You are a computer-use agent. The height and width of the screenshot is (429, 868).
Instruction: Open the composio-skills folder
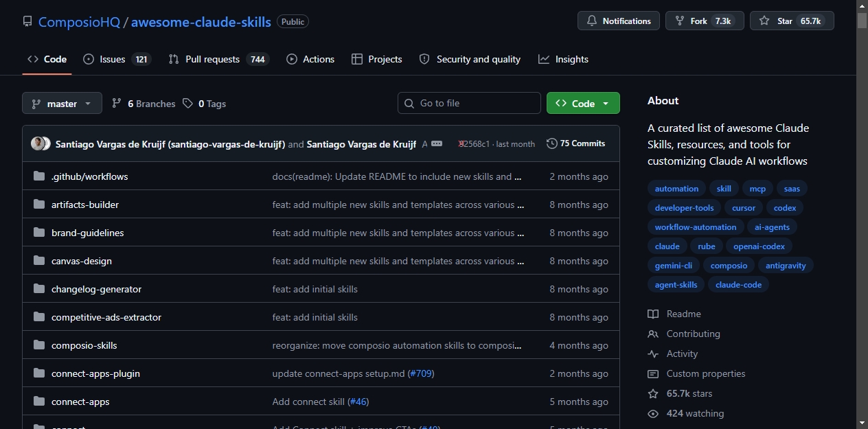pos(84,345)
